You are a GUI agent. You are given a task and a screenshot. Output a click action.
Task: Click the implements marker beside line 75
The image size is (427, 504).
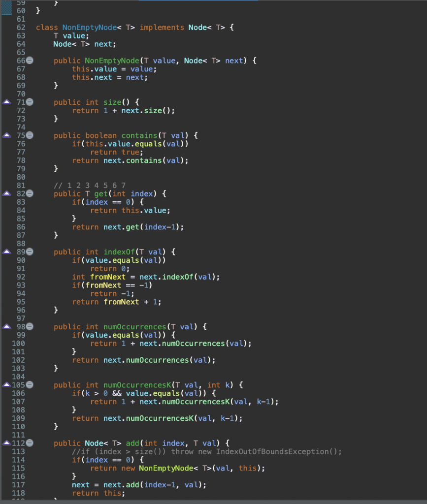[7, 135]
